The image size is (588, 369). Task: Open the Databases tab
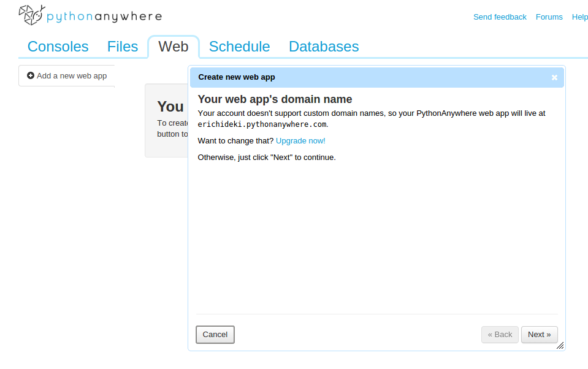[x=324, y=47]
